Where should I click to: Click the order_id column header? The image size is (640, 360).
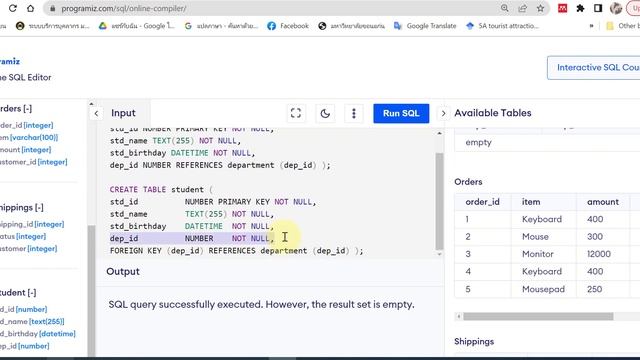point(482,202)
